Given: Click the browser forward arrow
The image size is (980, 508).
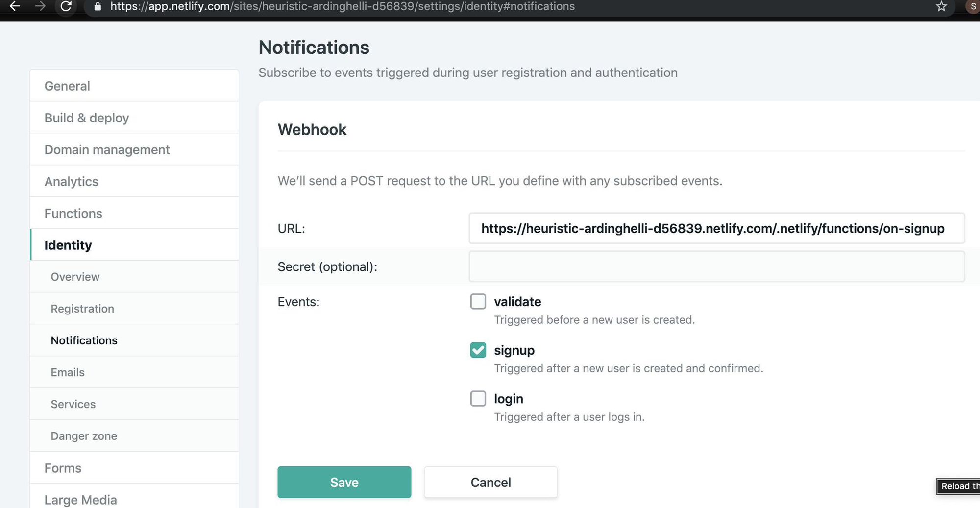Looking at the screenshot, I should [40, 6].
